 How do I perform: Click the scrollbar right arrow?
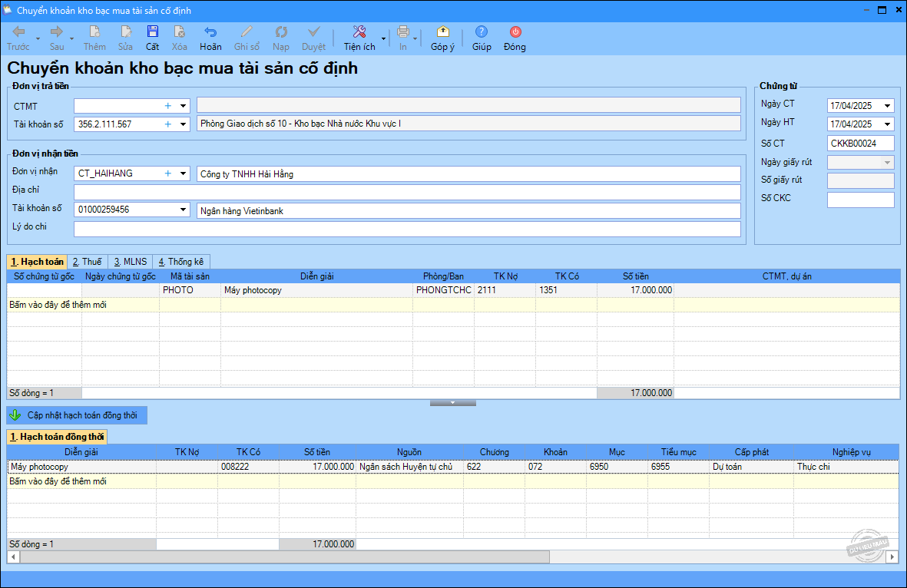point(892,557)
